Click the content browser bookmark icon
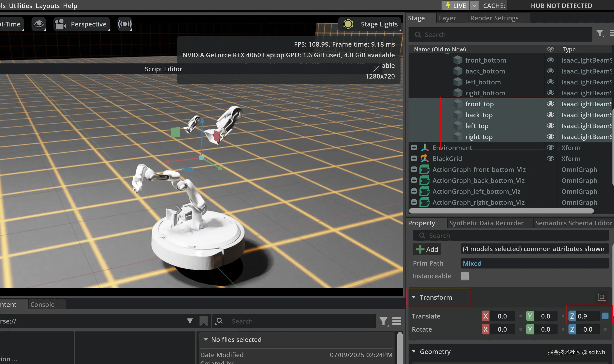This screenshot has width=614, height=364. click(203, 321)
